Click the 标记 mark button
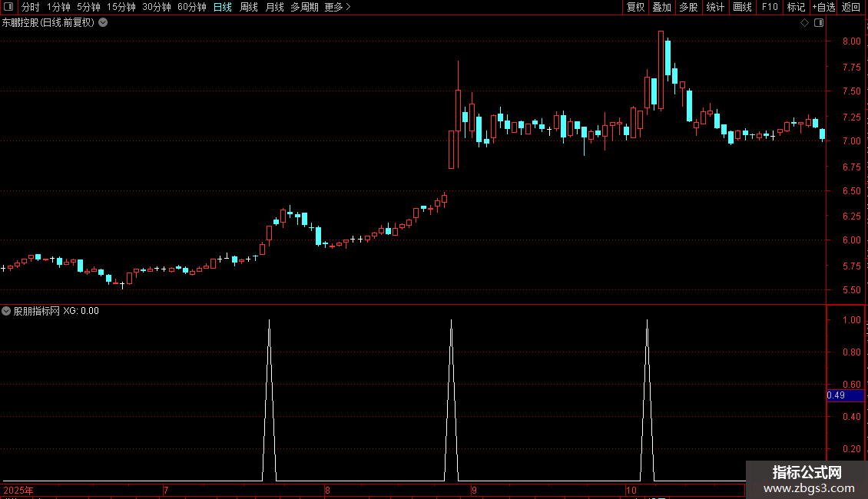868x499 pixels. (796, 7)
